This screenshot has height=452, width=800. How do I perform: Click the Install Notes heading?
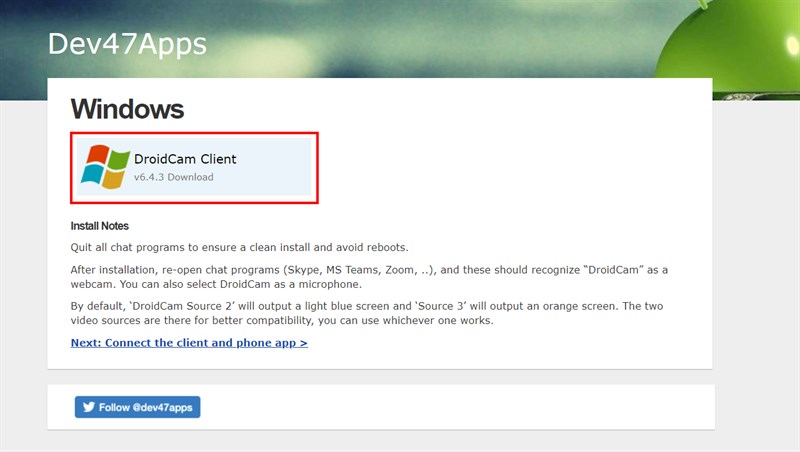coord(100,226)
